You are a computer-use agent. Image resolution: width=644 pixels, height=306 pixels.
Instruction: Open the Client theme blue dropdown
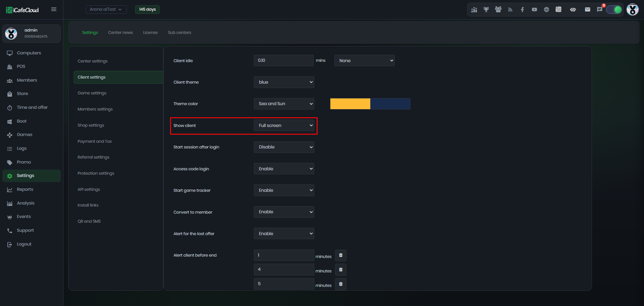(x=284, y=82)
